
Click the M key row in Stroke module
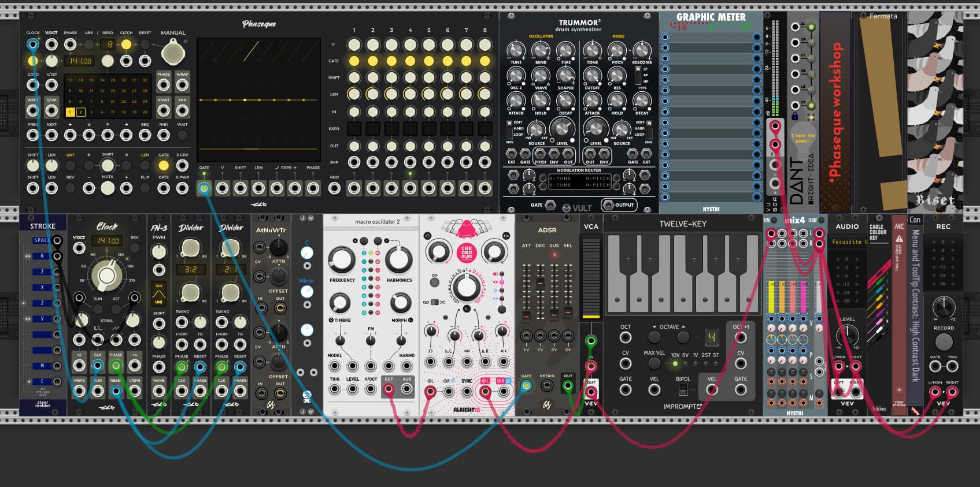[x=42, y=366]
